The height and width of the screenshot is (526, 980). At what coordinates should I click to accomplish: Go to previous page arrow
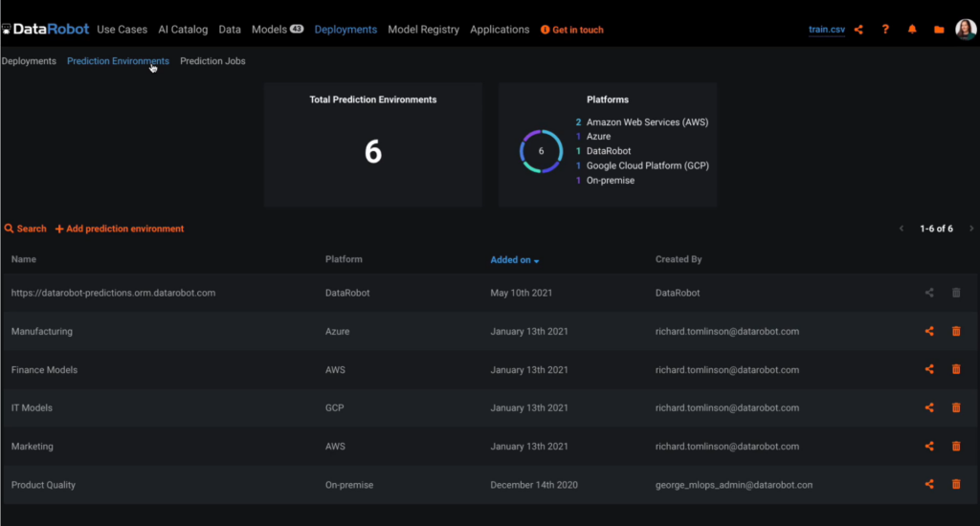pyautogui.click(x=901, y=229)
